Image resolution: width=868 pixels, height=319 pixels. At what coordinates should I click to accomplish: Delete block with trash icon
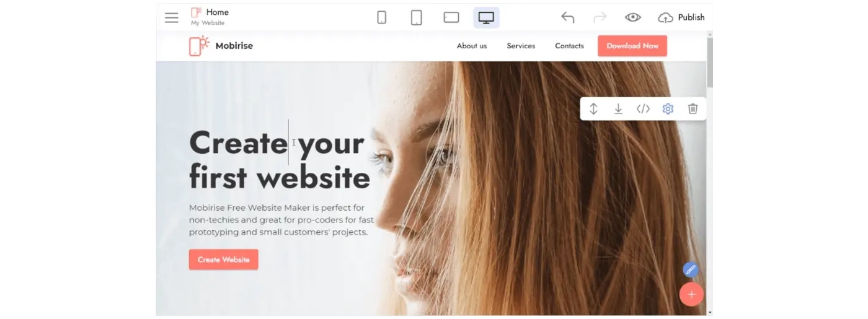693,109
